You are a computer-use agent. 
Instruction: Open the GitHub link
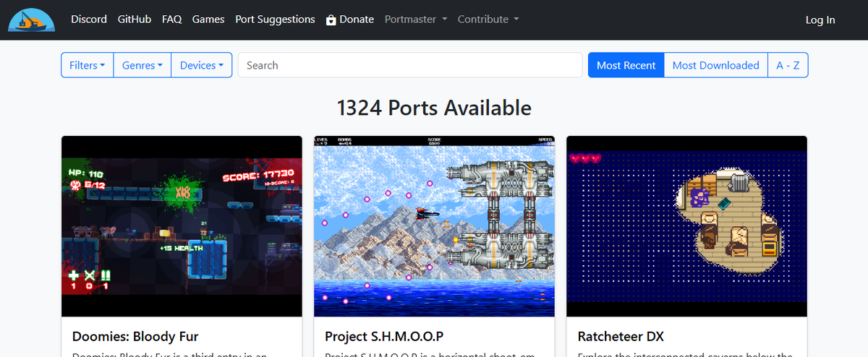pyautogui.click(x=135, y=20)
